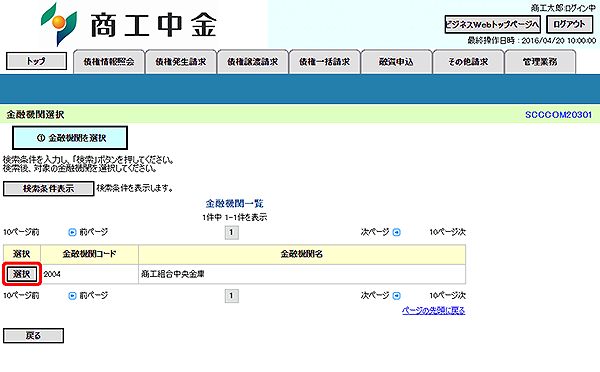Click the 商工太郎 login status text
This screenshot has height=372, width=600.
[563, 8]
